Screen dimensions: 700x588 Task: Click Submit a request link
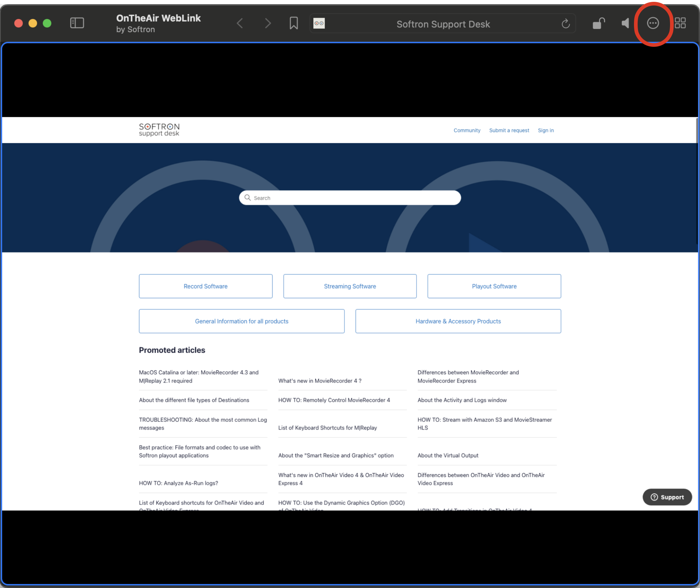tap(509, 129)
